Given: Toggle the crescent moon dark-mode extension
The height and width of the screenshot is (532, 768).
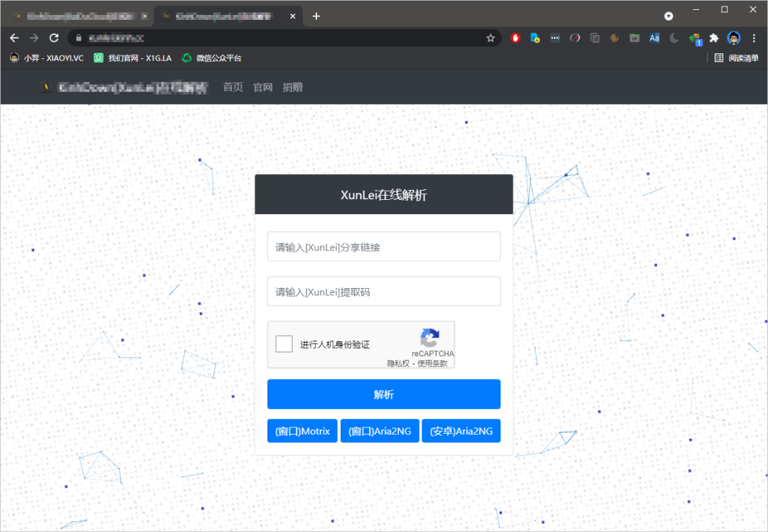Looking at the screenshot, I should click(674, 38).
